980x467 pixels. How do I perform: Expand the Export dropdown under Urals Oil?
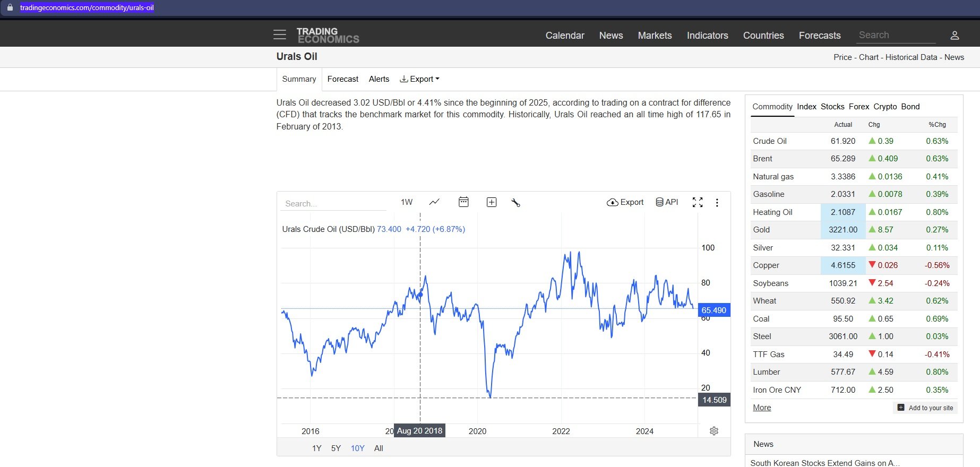pyautogui.click(x=419, y=79)
